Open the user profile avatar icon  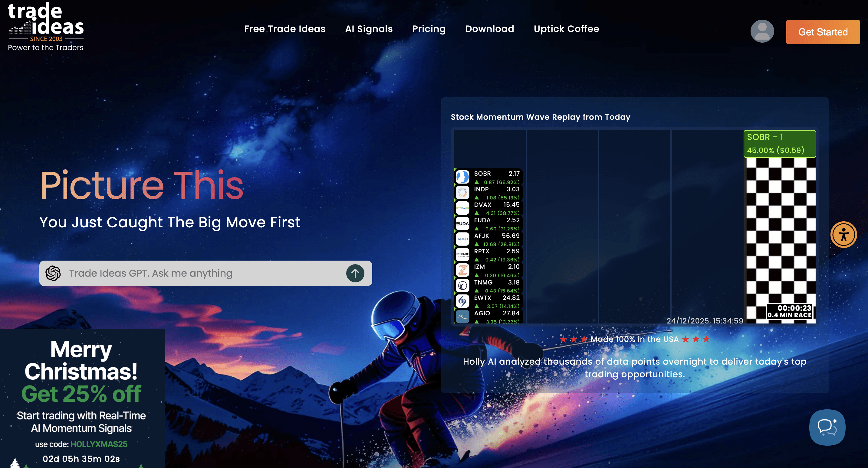(762, 31)
